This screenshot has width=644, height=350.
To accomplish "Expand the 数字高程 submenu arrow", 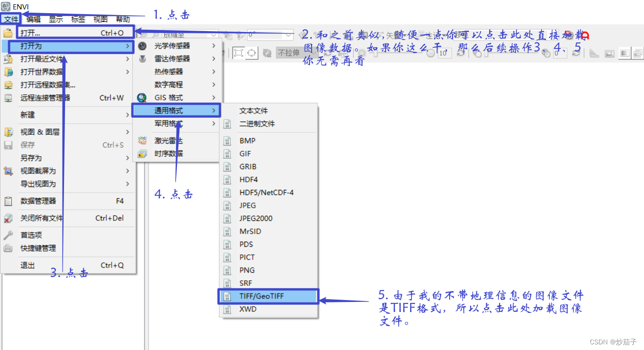I will tap(214, 85).
